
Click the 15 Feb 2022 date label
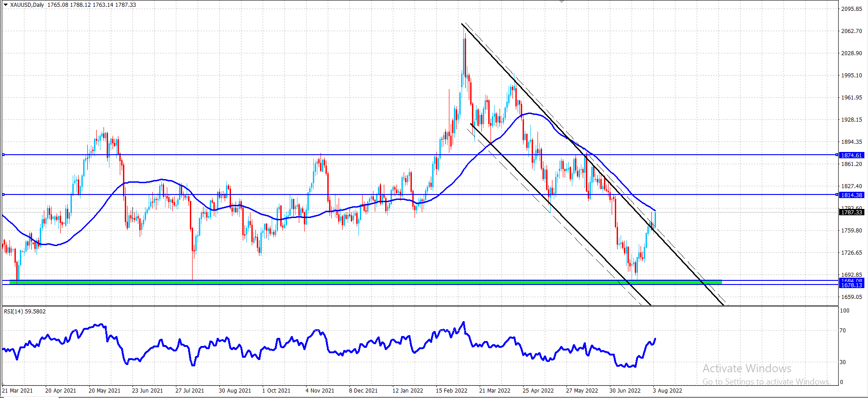(451, 390)
